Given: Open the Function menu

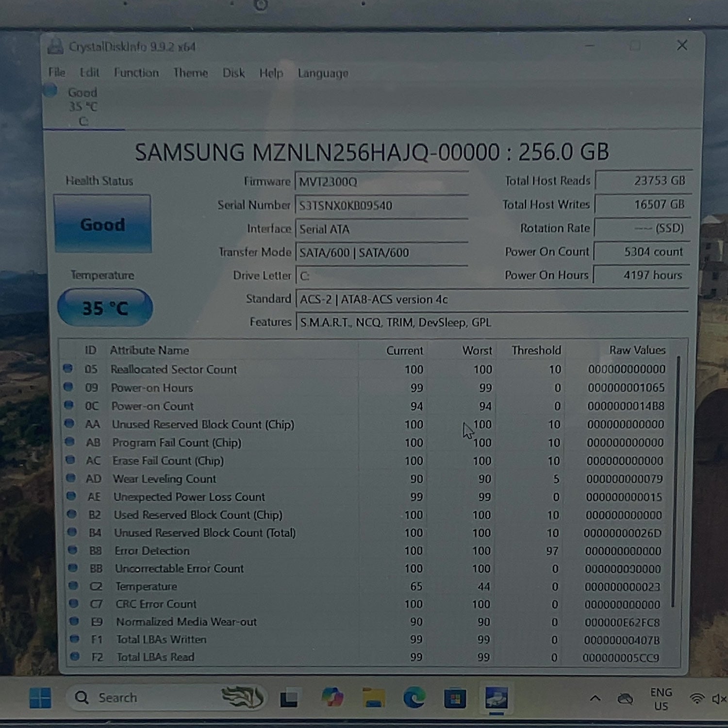Looking at the screenshot, I should pos(136,73).
